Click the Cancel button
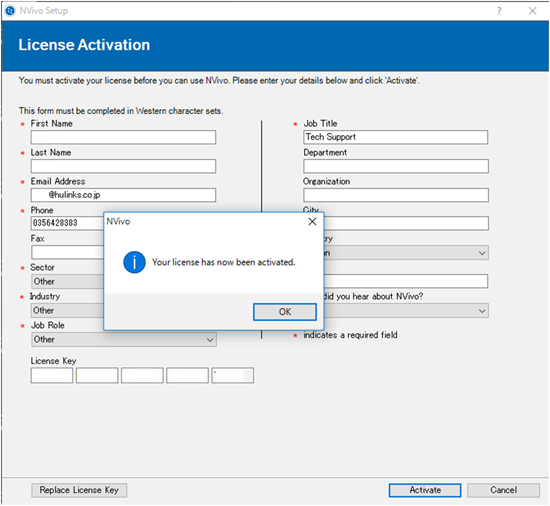Image resolution: width=550 pixels, height=506 pixels. pos(503,490)
